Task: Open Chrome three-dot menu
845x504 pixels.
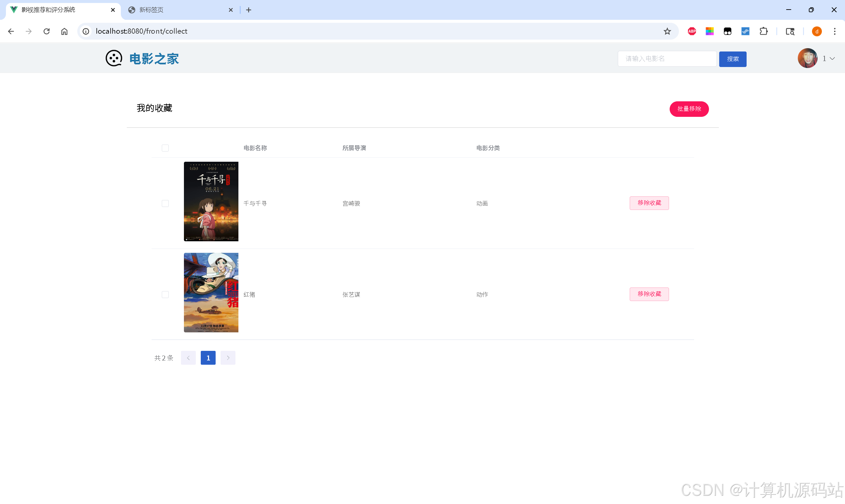Action: [834, 31]
